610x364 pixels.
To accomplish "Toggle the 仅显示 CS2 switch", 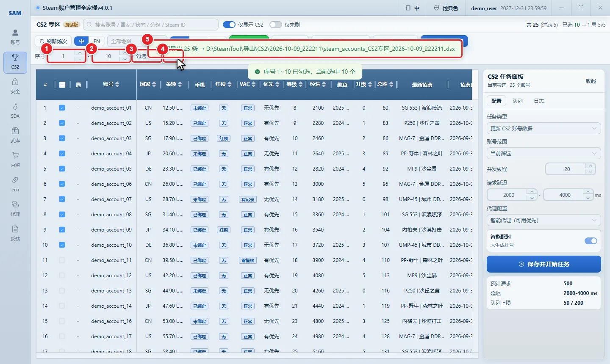I will tap(229, 25).
